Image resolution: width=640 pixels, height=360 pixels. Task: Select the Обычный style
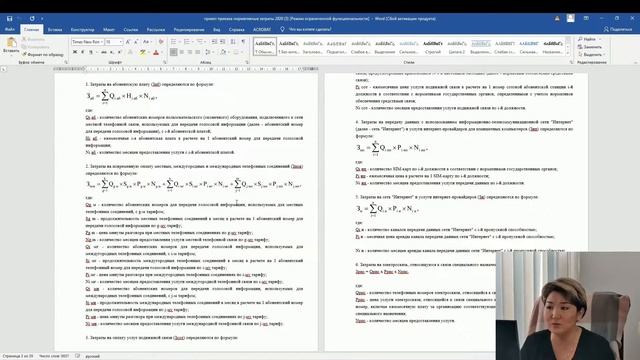[264, 47]
